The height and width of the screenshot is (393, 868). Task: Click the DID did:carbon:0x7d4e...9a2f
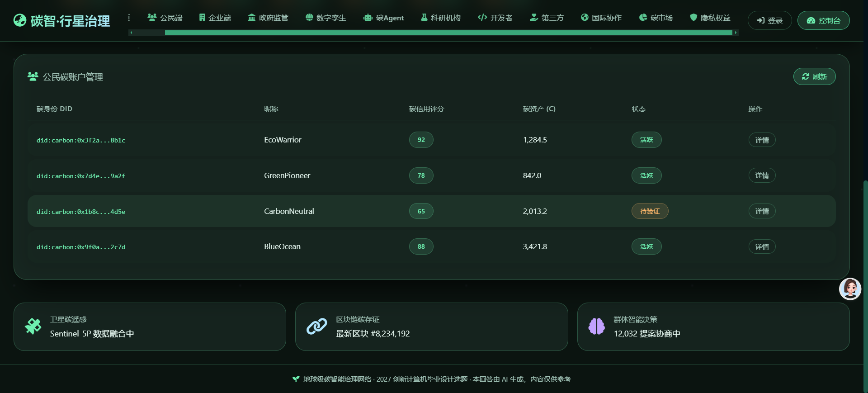pos(81,176)
